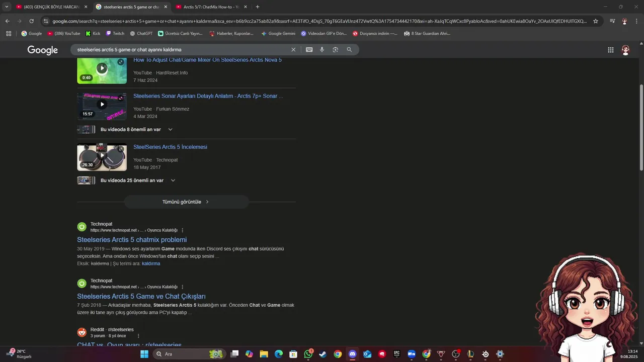This screenshot has width=644, height=362.
Task: Open 'Steelseries Sonar Ayarları Detaylı Anlatım' link
Action: click(208, 96)
